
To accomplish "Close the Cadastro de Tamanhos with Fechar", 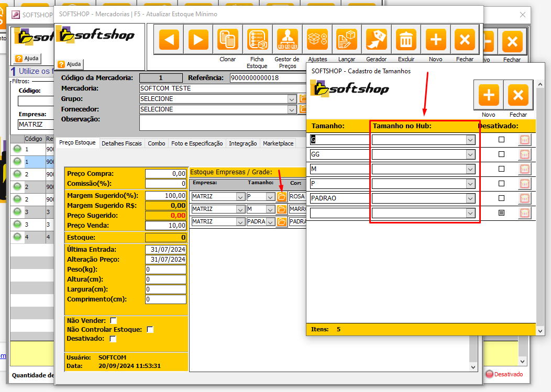I will pos(518,95).
